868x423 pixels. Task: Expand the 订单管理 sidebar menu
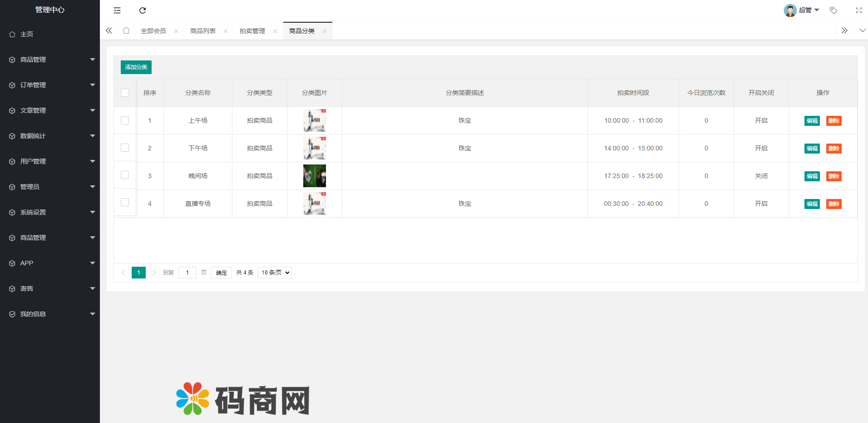(x=50, y=85)
